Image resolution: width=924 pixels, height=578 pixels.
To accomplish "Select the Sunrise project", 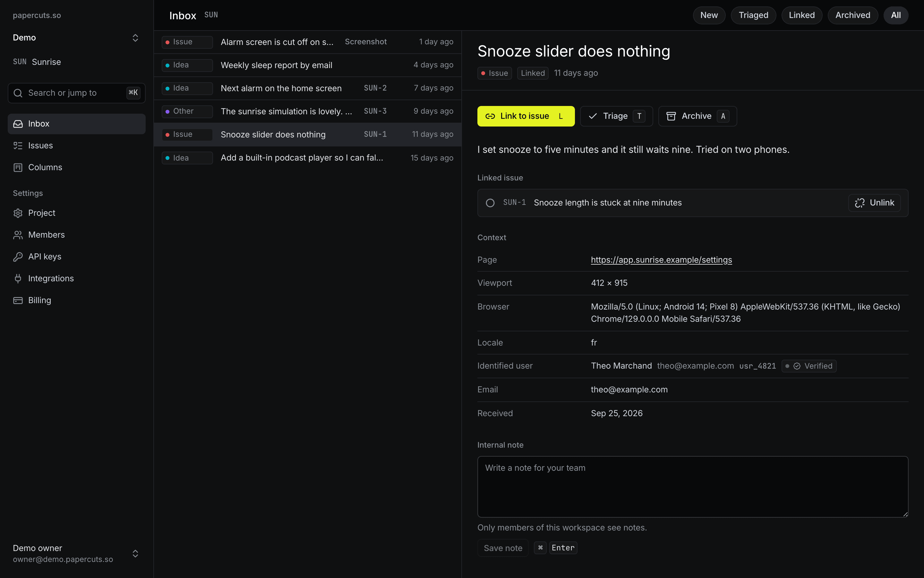I will pos(76,62).
